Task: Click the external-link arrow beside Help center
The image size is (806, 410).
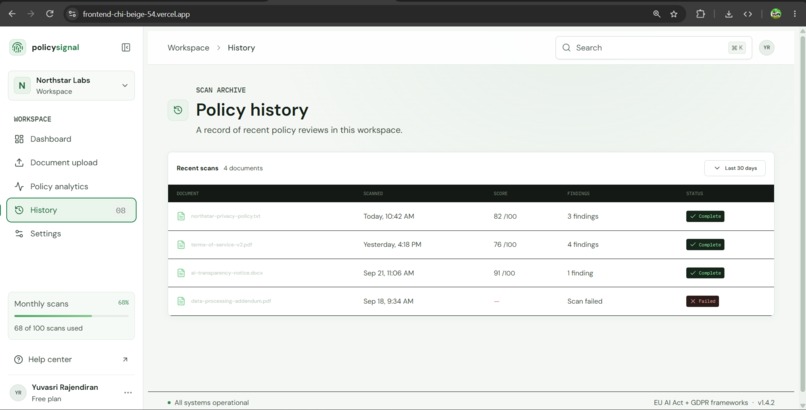Action: pos(125,359)
